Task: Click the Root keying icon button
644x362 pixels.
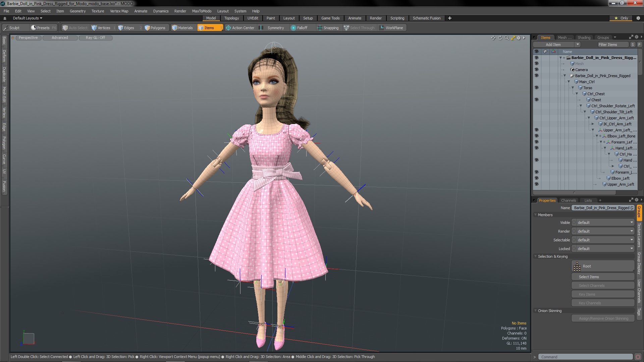Action: [603, 266]
